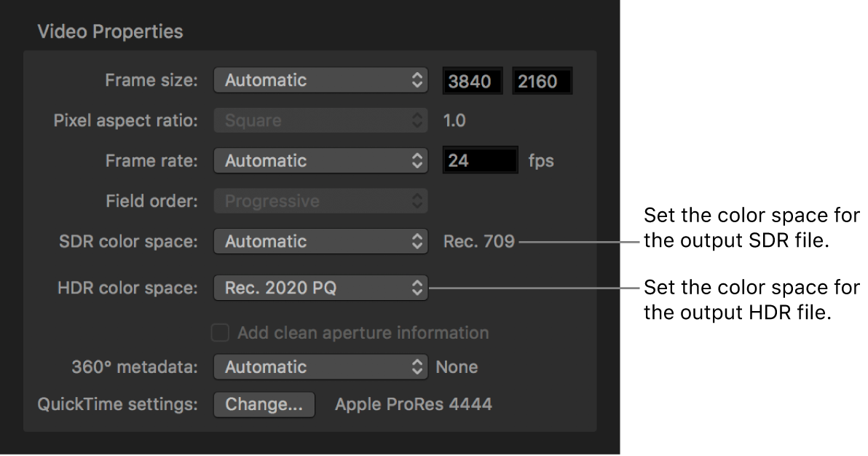
Task: Open the Frame size dropdown set to Automatic
Action: (313, 80)
